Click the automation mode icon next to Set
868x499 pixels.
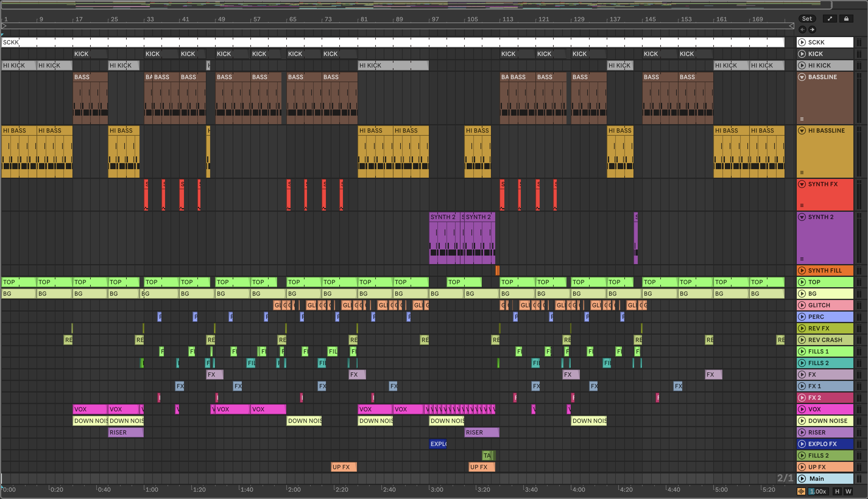[830, 19]
